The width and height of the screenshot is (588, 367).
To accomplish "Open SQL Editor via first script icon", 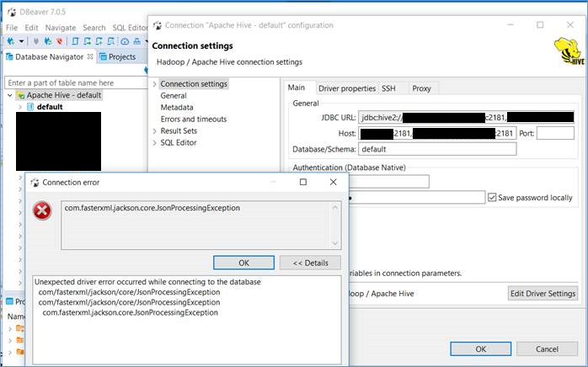I will (75, 41).
